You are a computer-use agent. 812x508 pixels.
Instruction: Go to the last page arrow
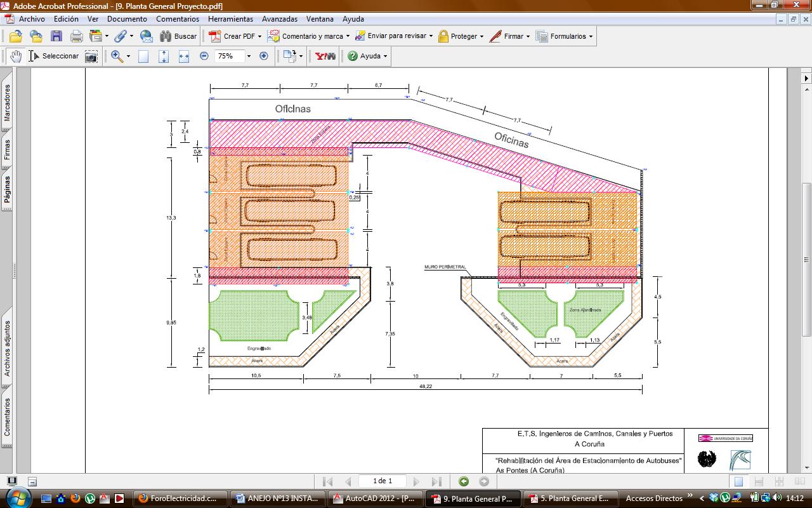(436, 481)
